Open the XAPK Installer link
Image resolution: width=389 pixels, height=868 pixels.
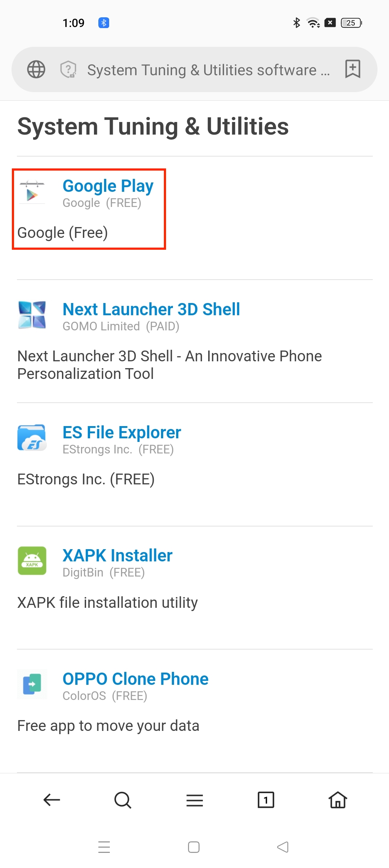pos(117,556)
